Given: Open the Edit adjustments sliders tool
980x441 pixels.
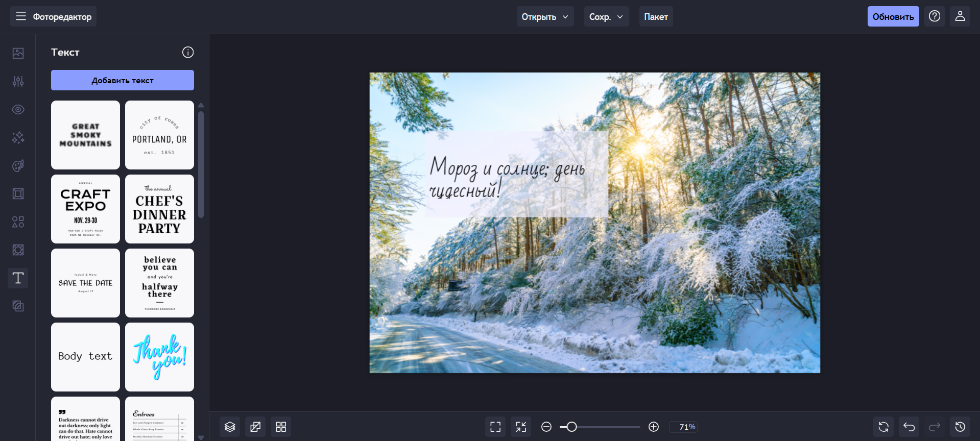Looking at the screenshot, I should pyautogui.click(x=18, y=81).
